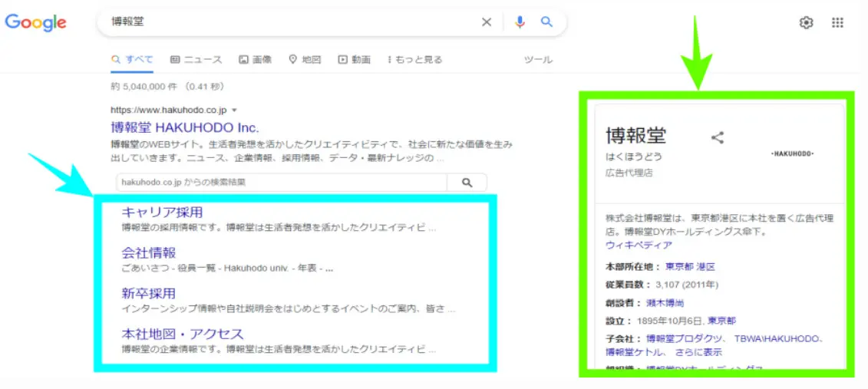Open the ウィキペディア link
868x389 pixels.
[x=639, y=246]
